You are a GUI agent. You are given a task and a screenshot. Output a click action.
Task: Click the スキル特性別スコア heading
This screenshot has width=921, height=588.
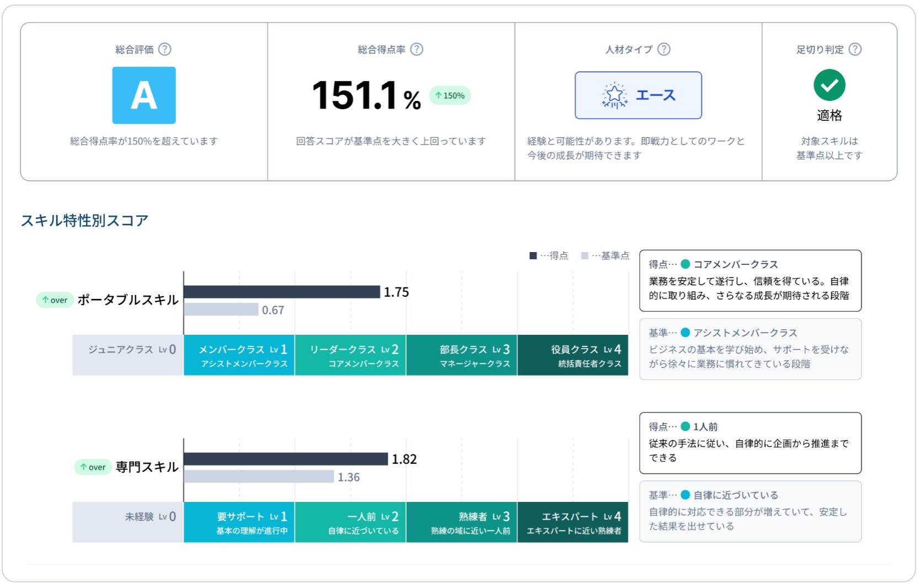click(84, 221)
